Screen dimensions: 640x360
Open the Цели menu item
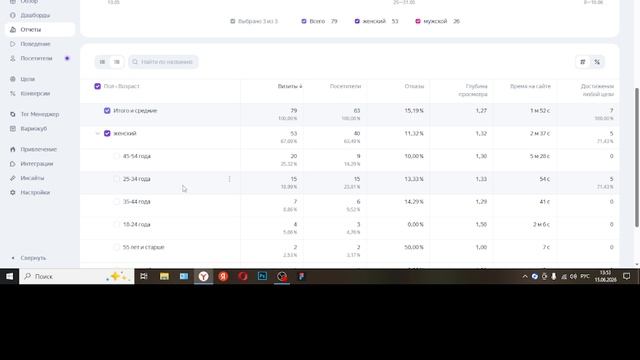(x=27, y=79)
